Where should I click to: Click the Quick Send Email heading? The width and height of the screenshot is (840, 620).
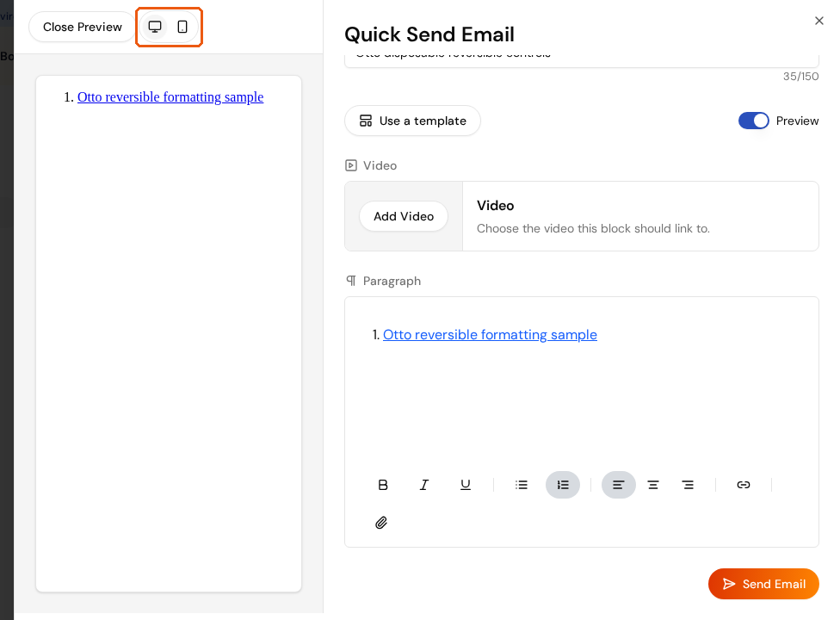[429, 34]
